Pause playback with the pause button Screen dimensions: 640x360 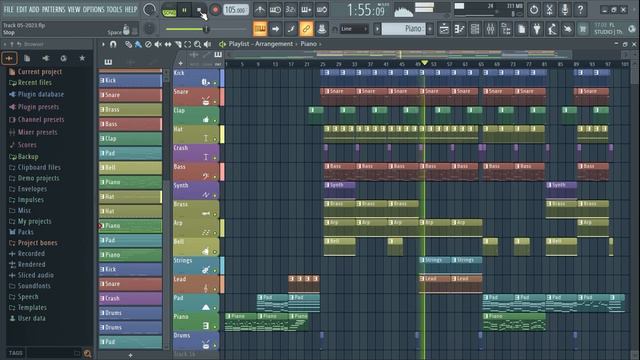click(184, 10)
